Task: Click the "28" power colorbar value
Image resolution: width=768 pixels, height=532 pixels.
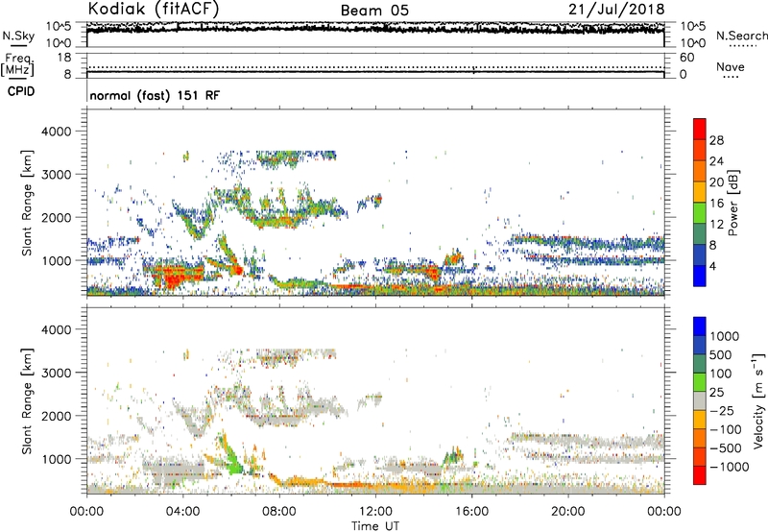Action: coord(716,140)
